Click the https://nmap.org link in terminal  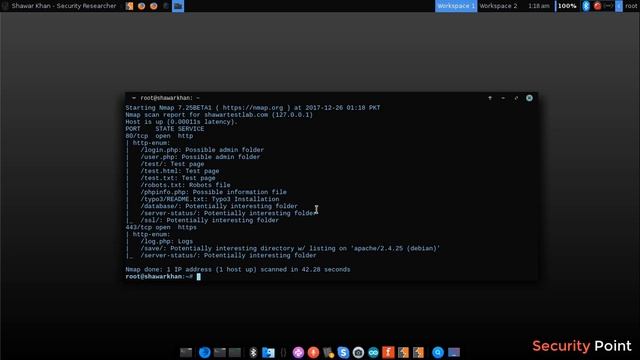(x=253, y=108)
